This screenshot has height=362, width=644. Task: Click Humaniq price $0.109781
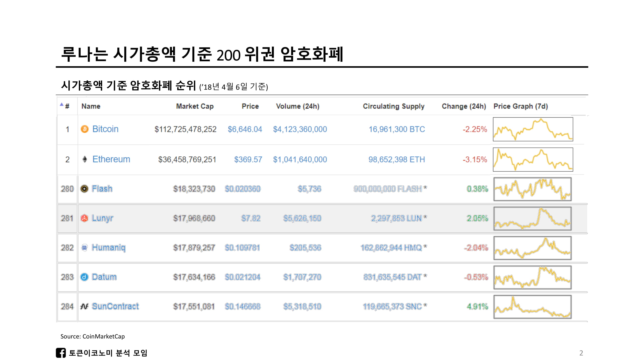242,248
